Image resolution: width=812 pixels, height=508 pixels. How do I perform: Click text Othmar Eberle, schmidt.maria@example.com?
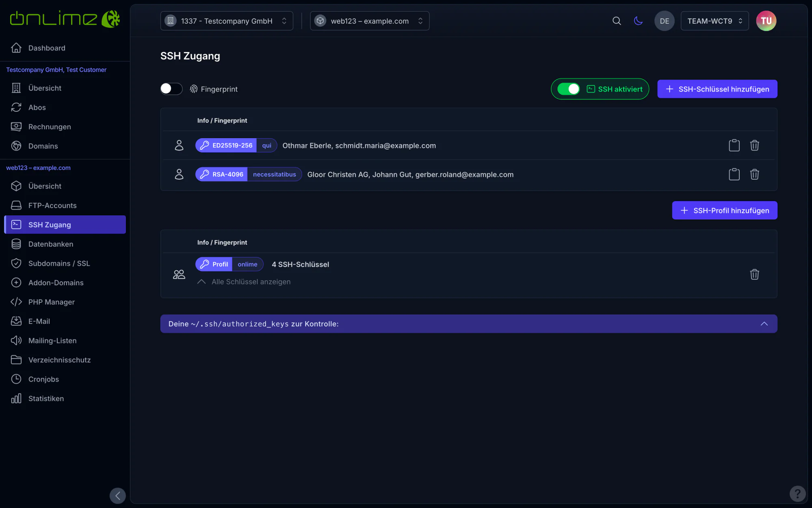point(359,145)
